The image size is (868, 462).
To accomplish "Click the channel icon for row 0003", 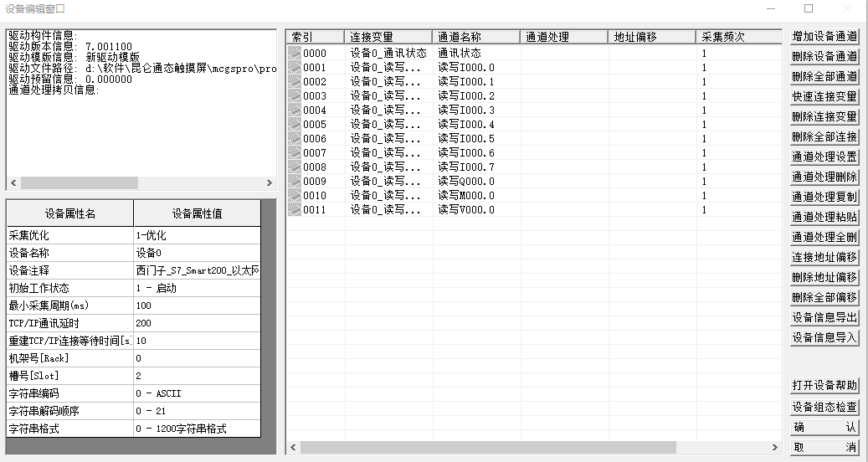I will click(295, 95).
